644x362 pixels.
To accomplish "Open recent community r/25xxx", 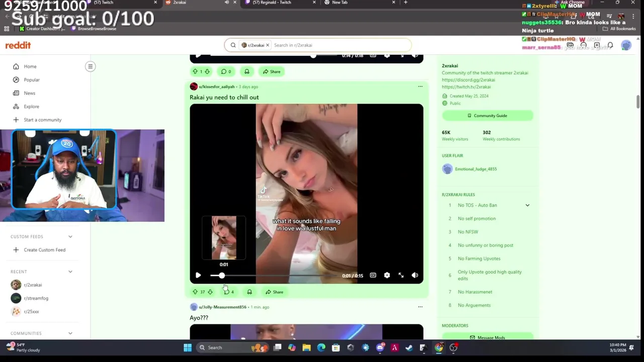I will pyautogui.click(x=31, y=312).
